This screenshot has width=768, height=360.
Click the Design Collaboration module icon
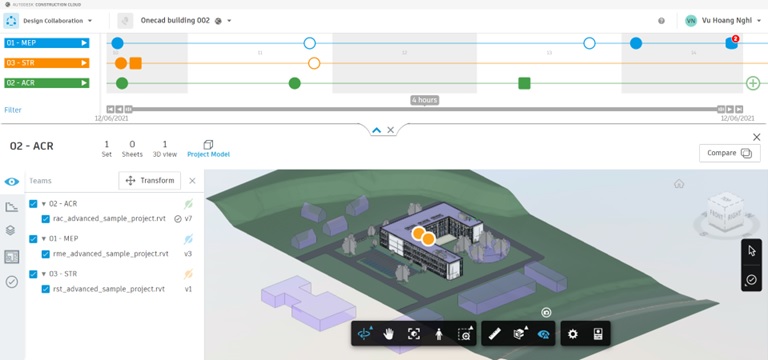(x=11, y=21)
